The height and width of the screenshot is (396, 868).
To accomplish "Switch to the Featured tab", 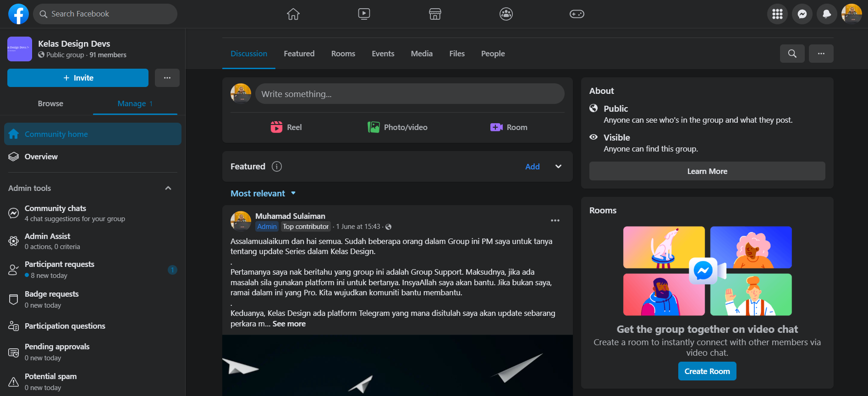I will pyautogui.click(x=299, y=54).
